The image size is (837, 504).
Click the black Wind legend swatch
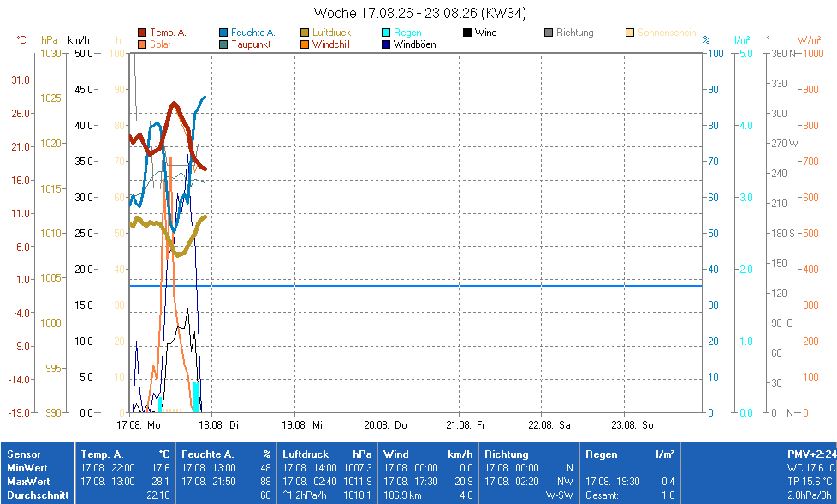tap(467, 33)
